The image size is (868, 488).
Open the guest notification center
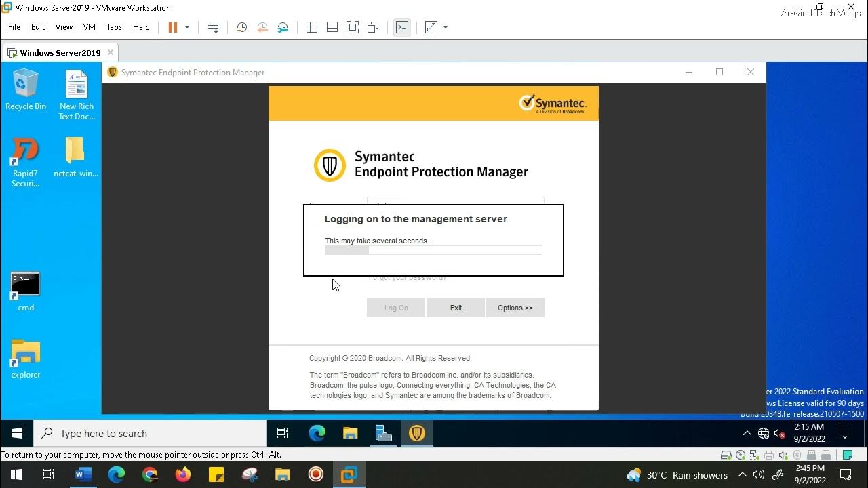point(845,433)
